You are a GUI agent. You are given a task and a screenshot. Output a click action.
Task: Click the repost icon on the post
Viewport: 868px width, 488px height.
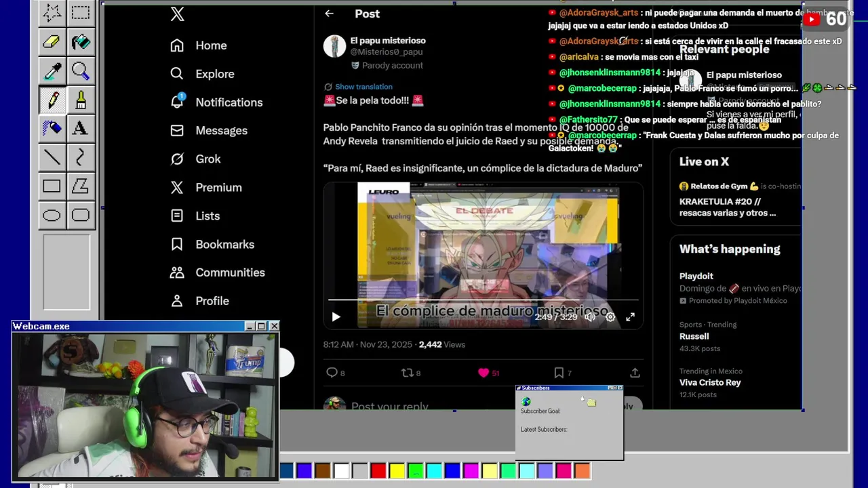(408, 372)
